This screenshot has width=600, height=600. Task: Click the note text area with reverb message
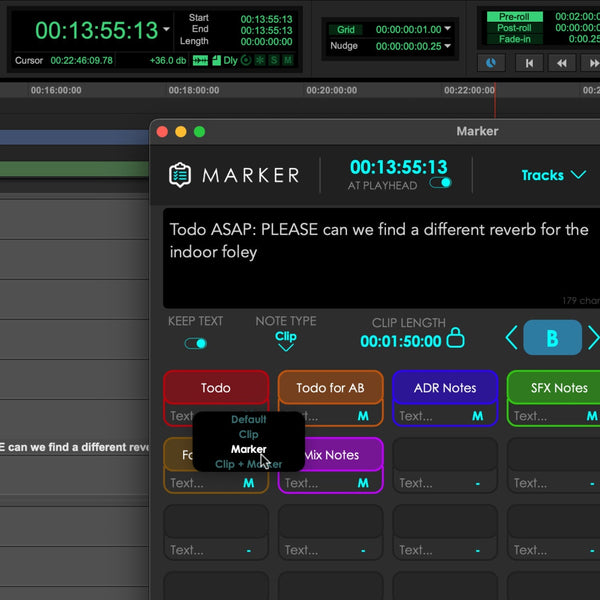[382, 258]
